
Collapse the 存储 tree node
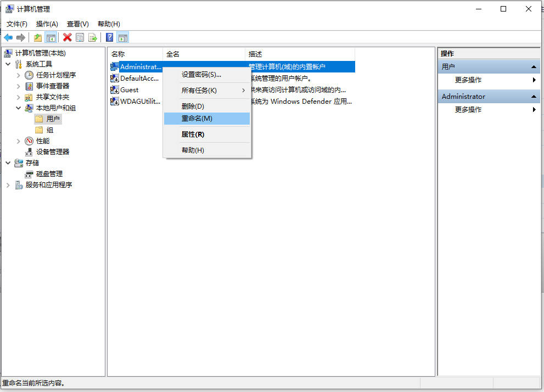(8, 163)
